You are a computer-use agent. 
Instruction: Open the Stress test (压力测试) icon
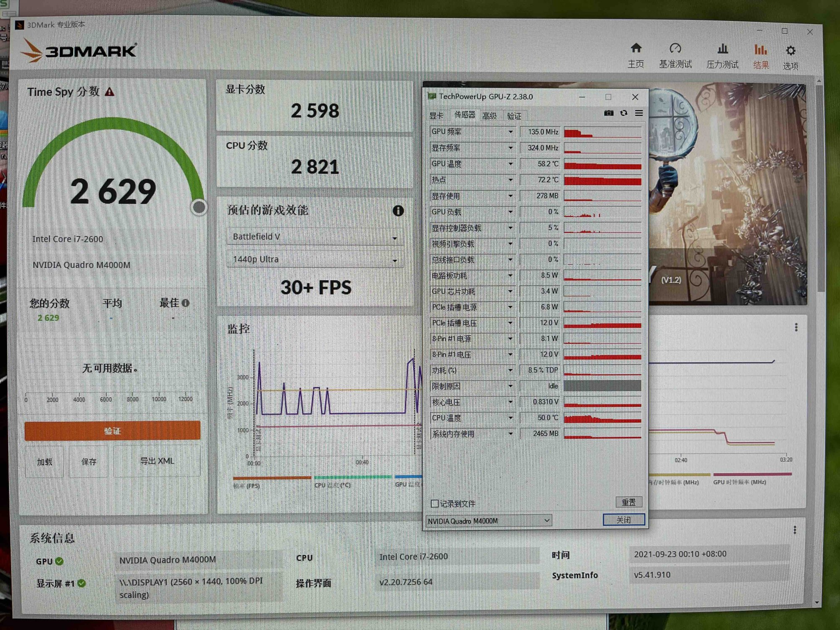coord(722,49)
